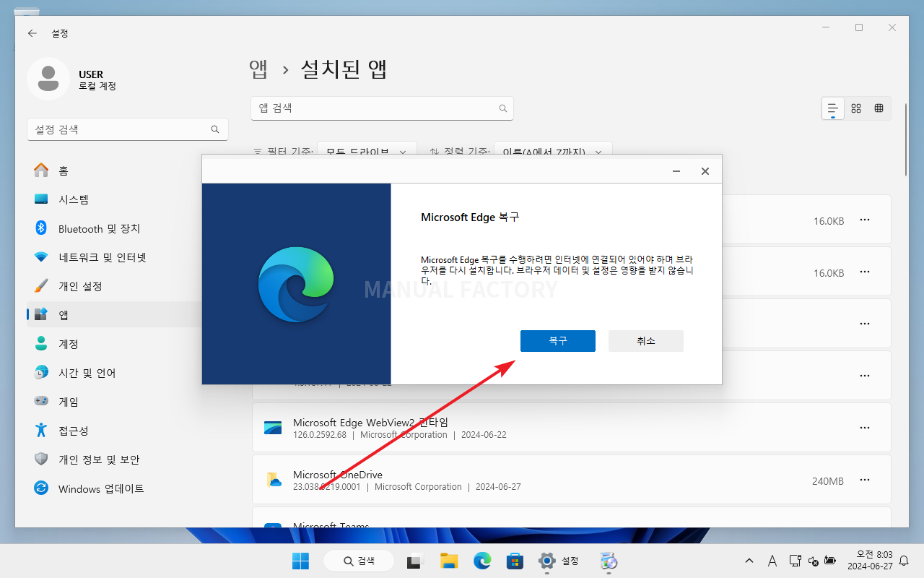Click the 설정 taskbar button
924x578 pixels.
click(x=559, y=561)
